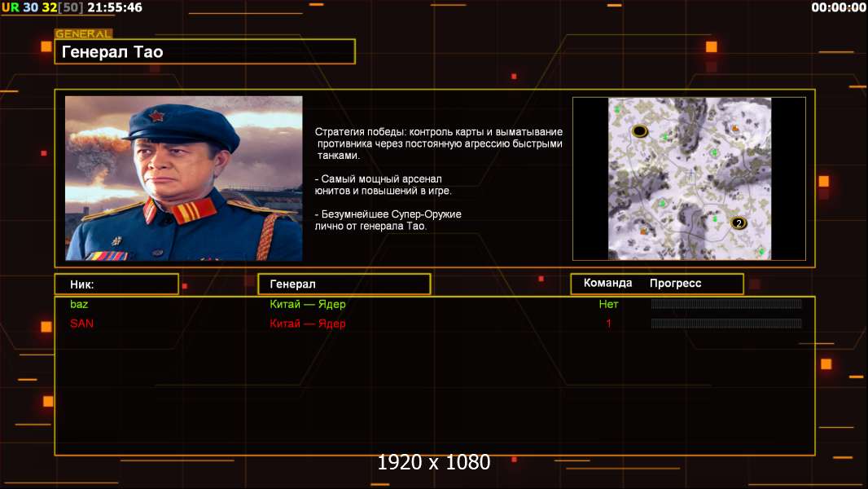This screenshot has width=868, height=489.
Task: Click SAN's Китай — Ядер faction entry
Action: point(308,324)
